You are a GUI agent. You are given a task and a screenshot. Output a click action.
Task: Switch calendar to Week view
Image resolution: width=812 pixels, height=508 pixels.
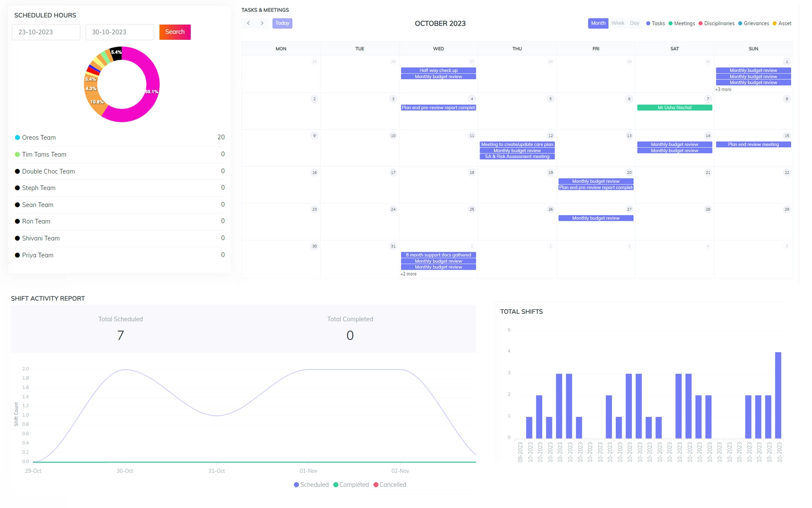[618, 23]
